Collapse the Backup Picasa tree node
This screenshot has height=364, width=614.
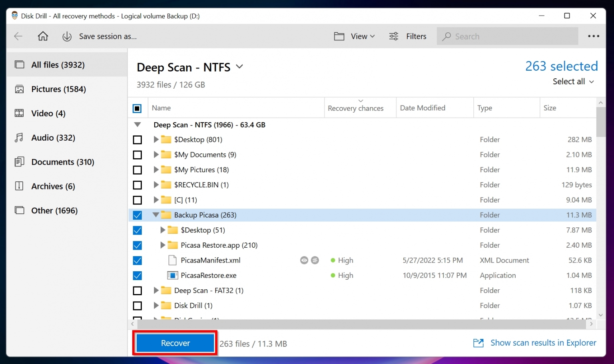tap(155, 215)
